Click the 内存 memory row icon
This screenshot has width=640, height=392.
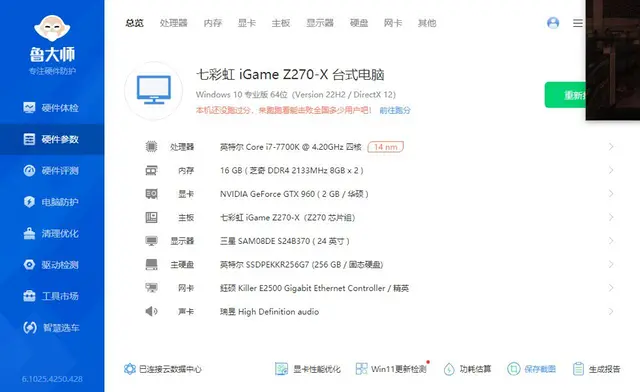[x=151, y=170]
